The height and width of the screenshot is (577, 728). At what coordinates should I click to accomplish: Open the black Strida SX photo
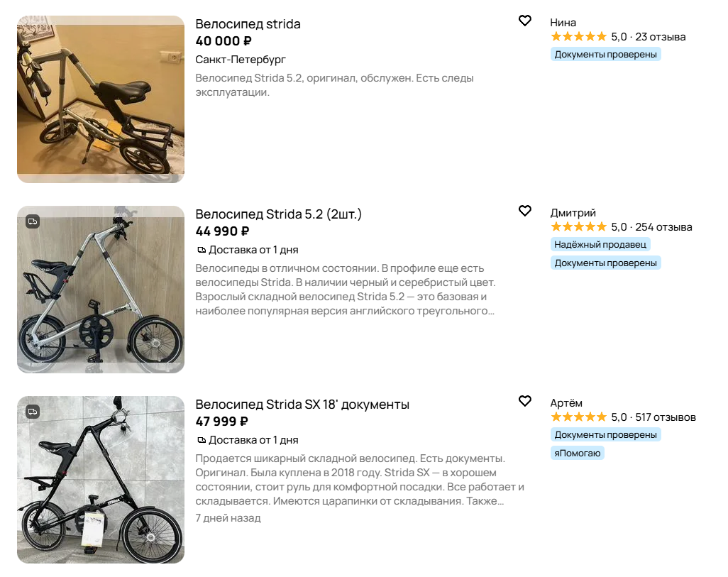click(101, 480)
